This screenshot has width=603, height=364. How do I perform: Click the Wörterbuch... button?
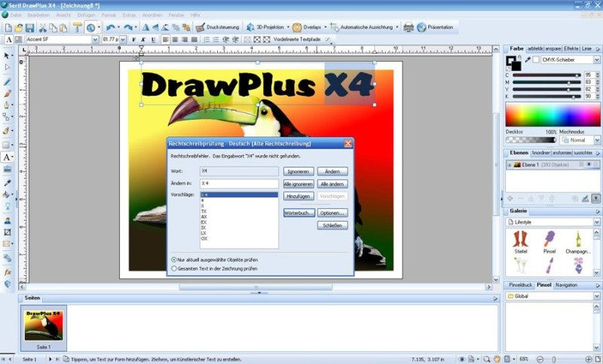(x=299, y=213)
